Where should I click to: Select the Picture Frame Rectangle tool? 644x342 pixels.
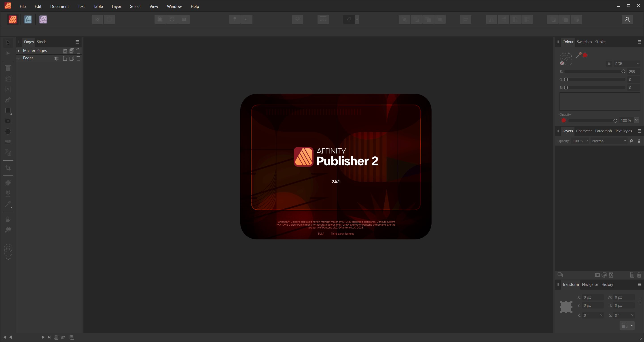tap(8, 121)
